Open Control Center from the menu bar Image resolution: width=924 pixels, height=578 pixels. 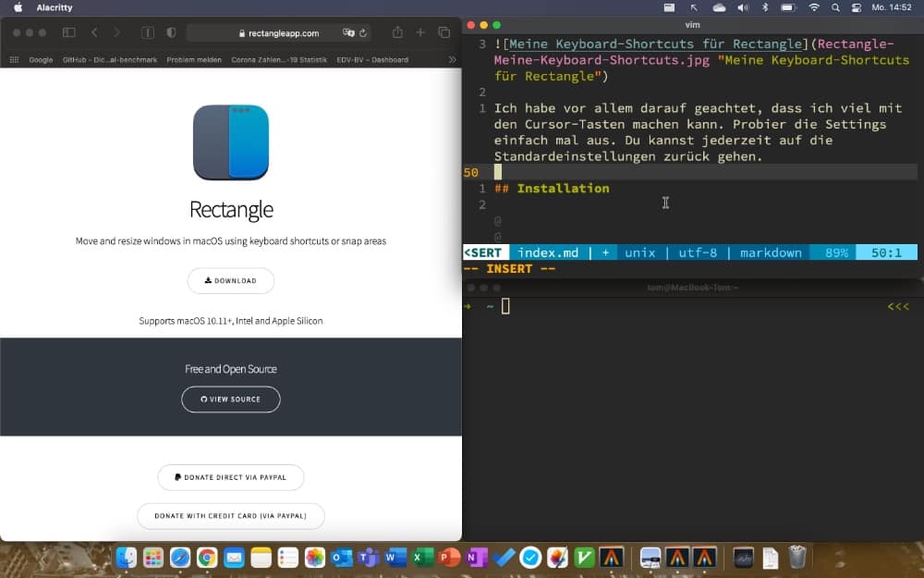pyautogui.click(x=856, y=7)
